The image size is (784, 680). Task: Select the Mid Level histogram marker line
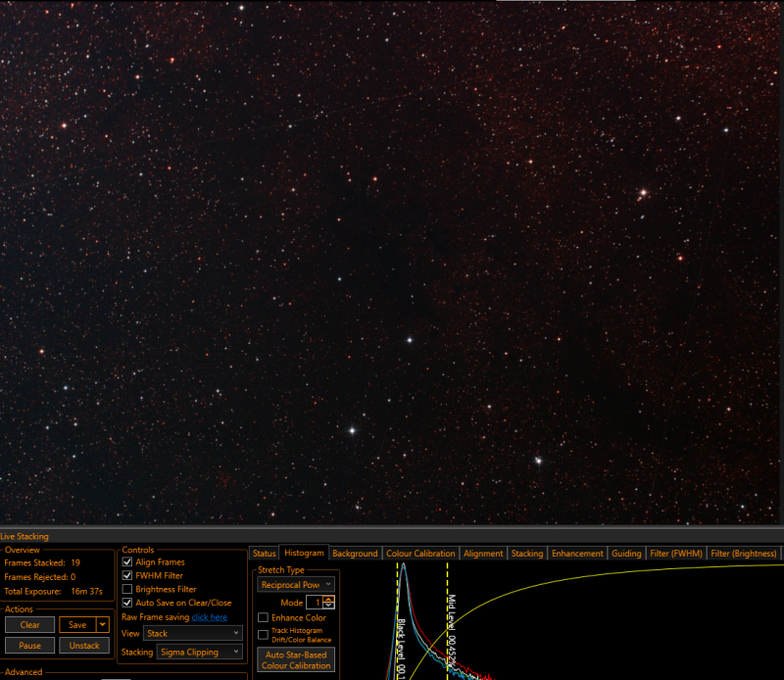448,620
